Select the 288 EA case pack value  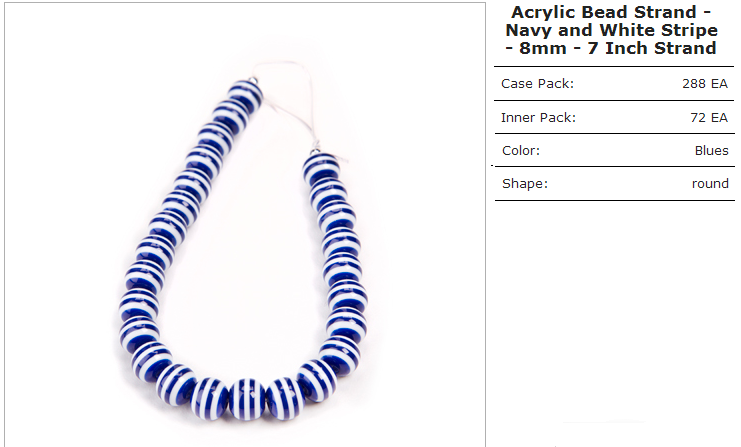(x=705, y=84)
